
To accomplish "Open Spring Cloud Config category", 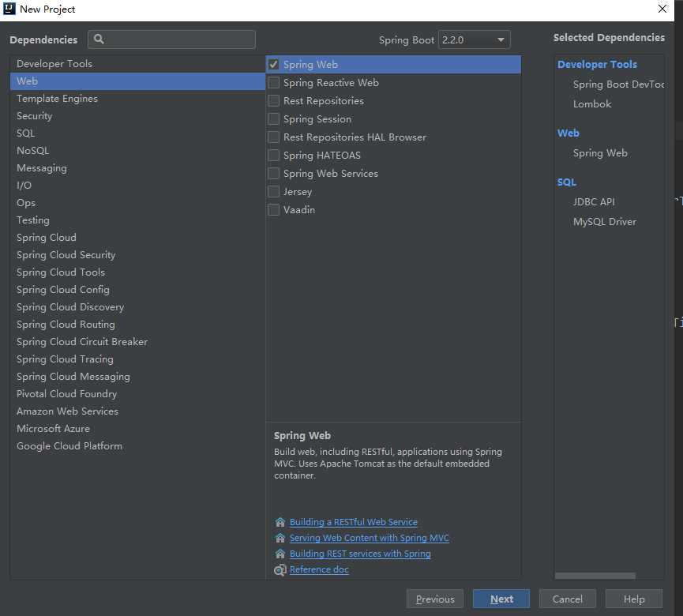I will click(137, 290).
